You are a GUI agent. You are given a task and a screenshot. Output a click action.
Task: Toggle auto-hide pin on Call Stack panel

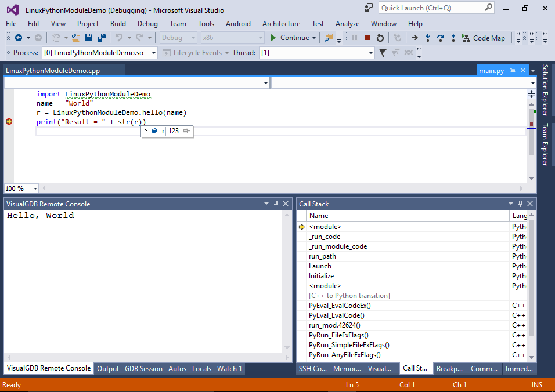520,204
